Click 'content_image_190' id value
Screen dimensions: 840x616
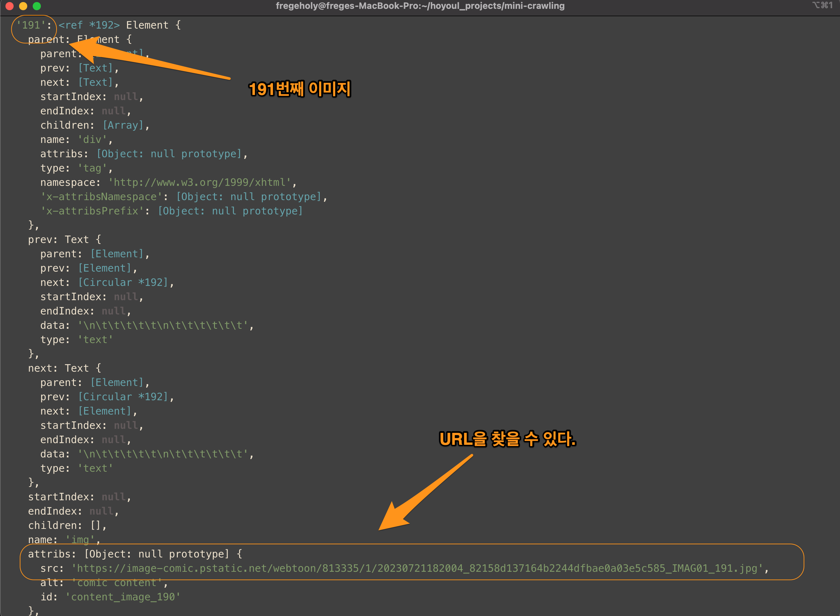tap(123, 597)
